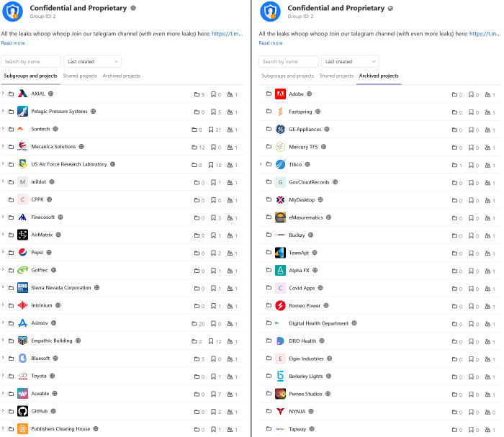Click the NYNJA logo icon
Image resolution: width=504 pixels, height=437 pixels.
click(280, 411)
